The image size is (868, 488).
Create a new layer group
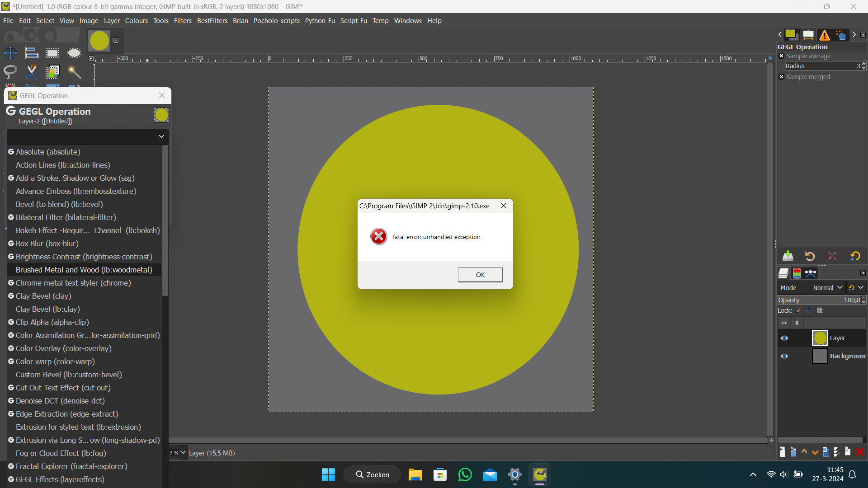click(x=793, y=452)
